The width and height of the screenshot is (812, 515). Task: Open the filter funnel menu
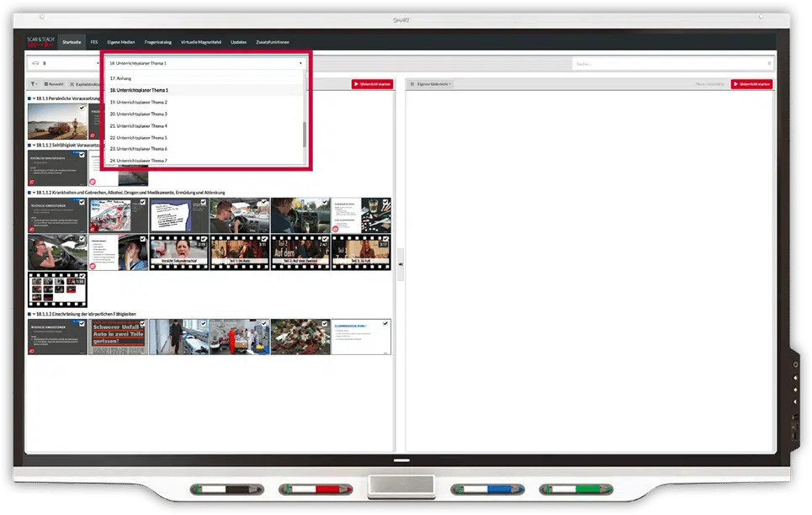pos(34,84)
